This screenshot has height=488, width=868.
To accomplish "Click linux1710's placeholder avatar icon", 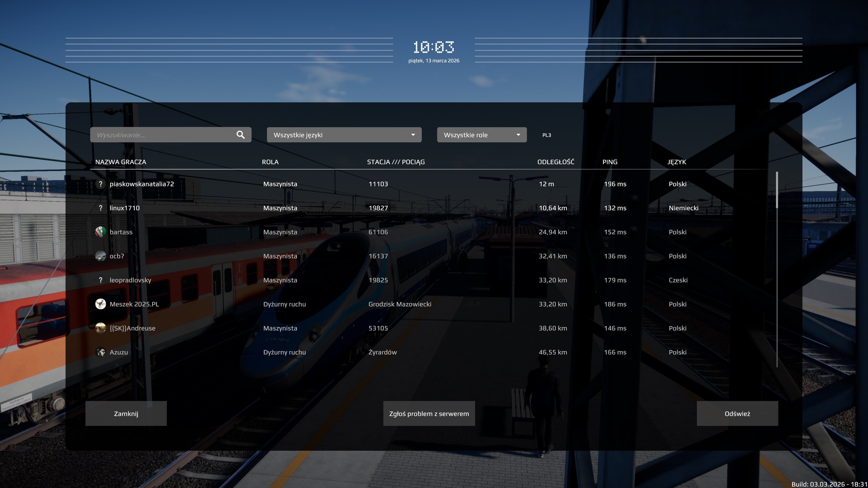I will [x=100, y=208].
